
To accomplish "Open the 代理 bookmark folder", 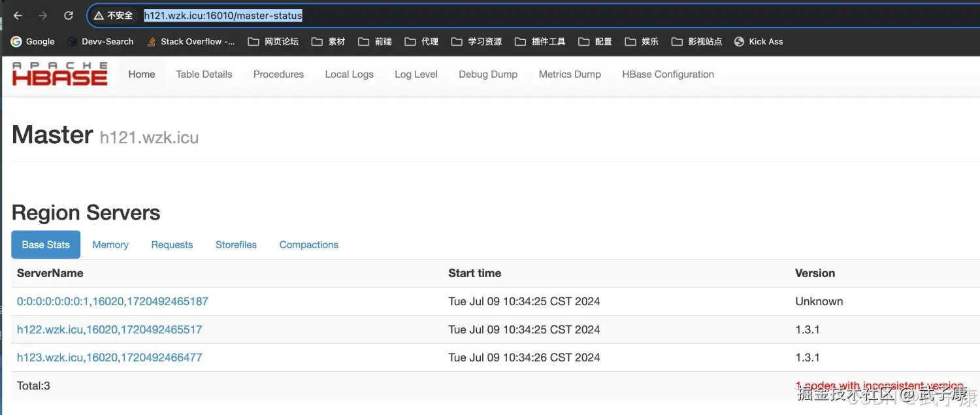I will point(421,41).
